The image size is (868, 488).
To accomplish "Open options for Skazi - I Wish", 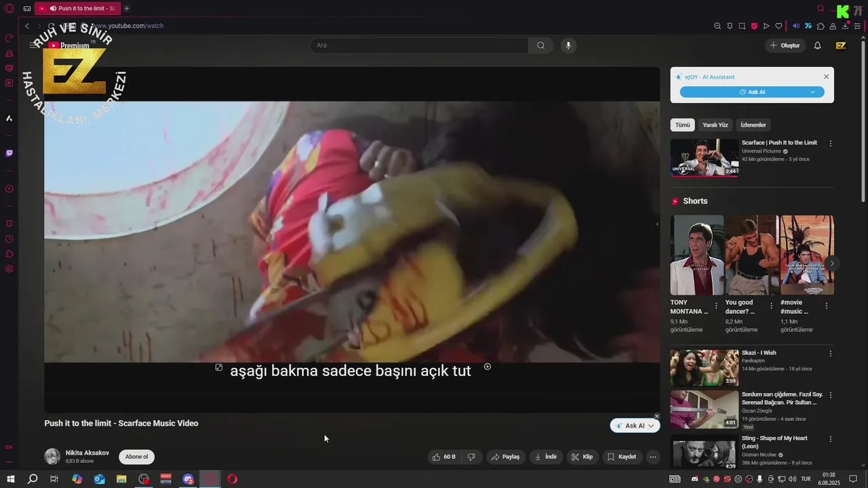I will pyautogui.click(x=831, y=354).
